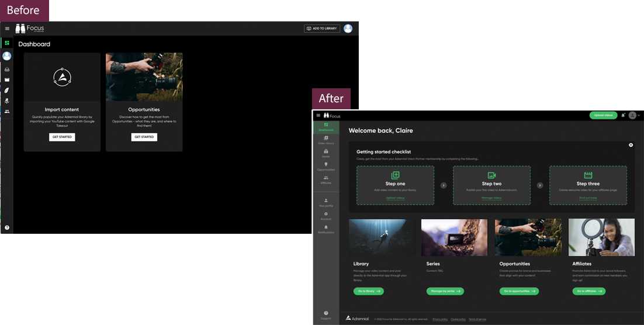644x325 pixels.
Task: Click green Upload videos button in header
Action: point(603,116)
